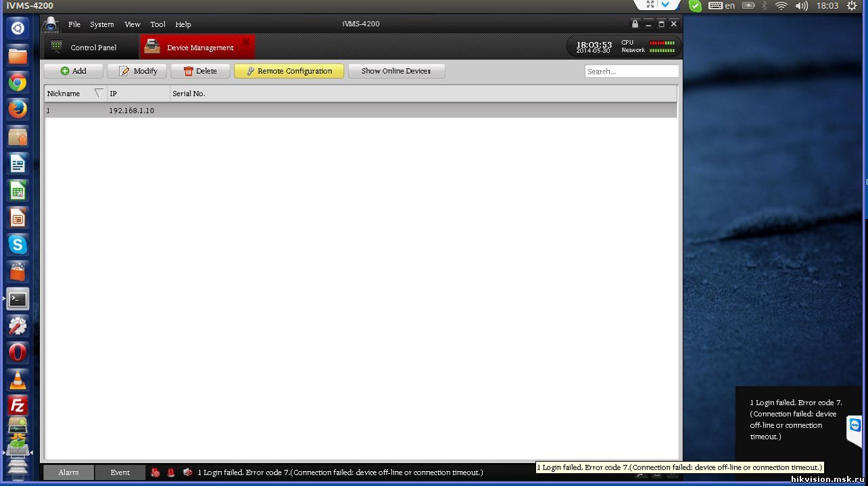Open LibreOffice Writer from the launcher

click(18, 164)
